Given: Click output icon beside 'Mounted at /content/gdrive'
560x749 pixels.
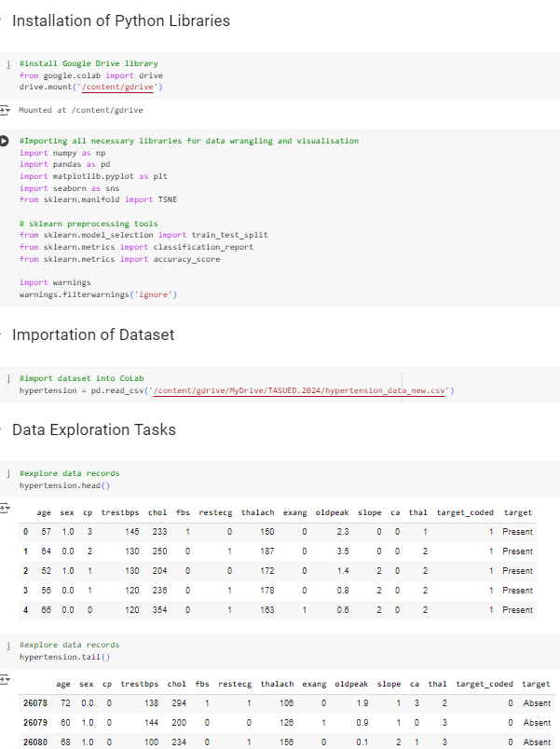Looking at the screenshot, I should coord(4,110).
